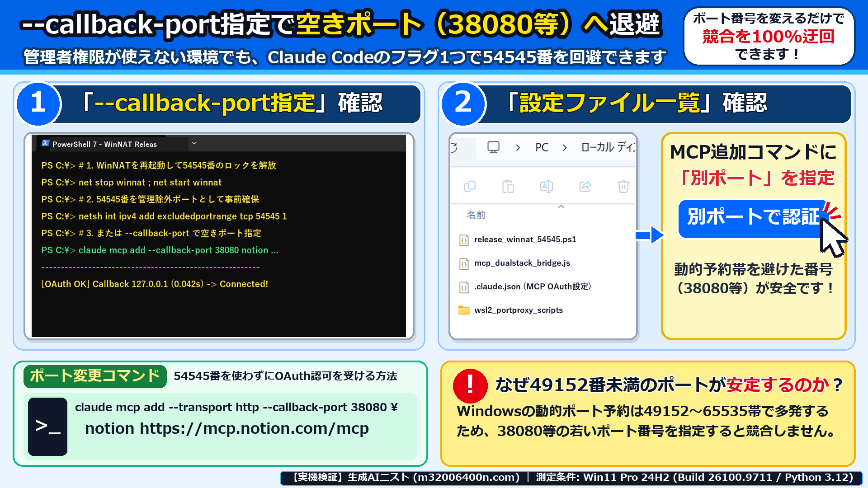868x488 pixels.
Task: Click the Copy icon in Explorer toolbar
Action: pyautogui.click(x=470, y=186)
